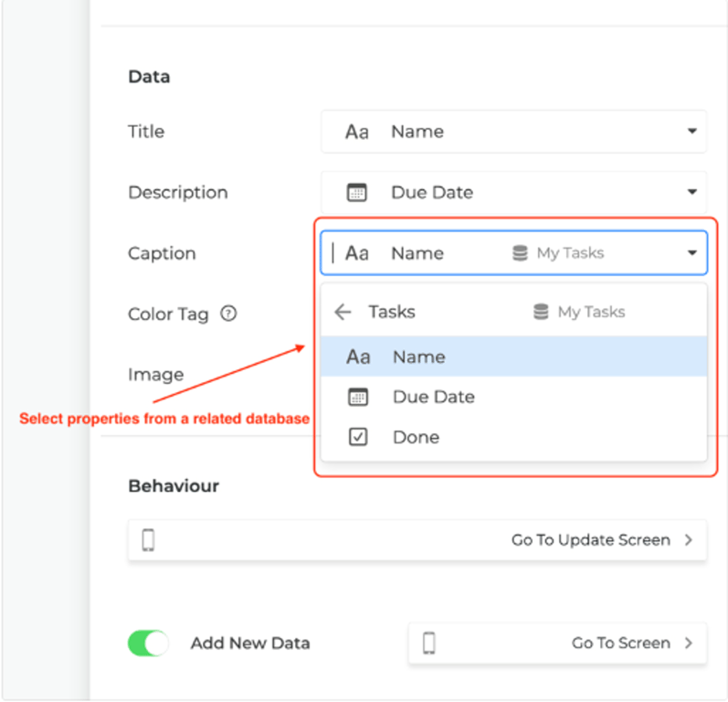
Task: Open the Title property dropdown
Action: point(513,132)
